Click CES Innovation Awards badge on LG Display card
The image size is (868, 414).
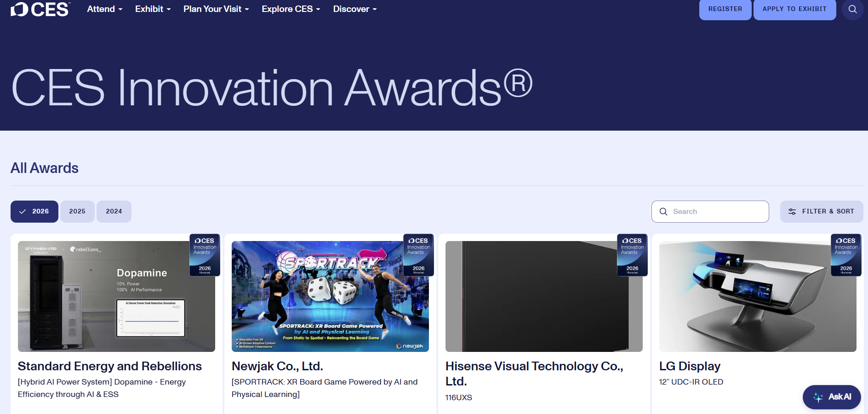846,255
